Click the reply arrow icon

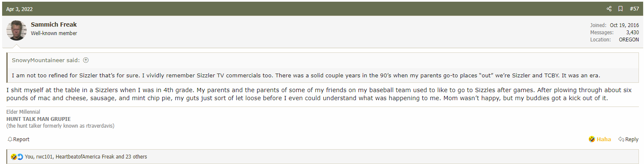pyautogui.click(x=621, y=139)
